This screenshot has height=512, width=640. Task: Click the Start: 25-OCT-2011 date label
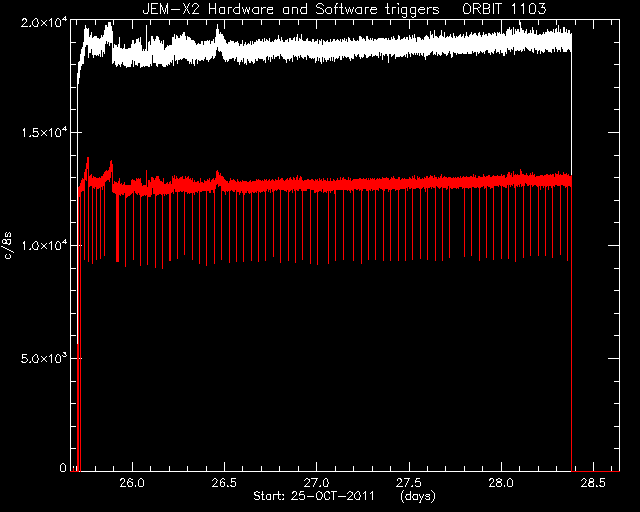click(x=313, y=496)
